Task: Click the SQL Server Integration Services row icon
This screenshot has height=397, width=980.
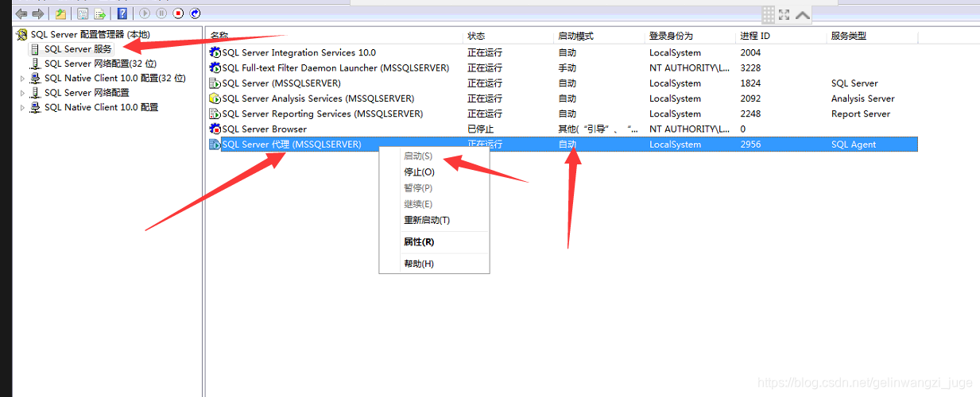Action: pos(215,52)
